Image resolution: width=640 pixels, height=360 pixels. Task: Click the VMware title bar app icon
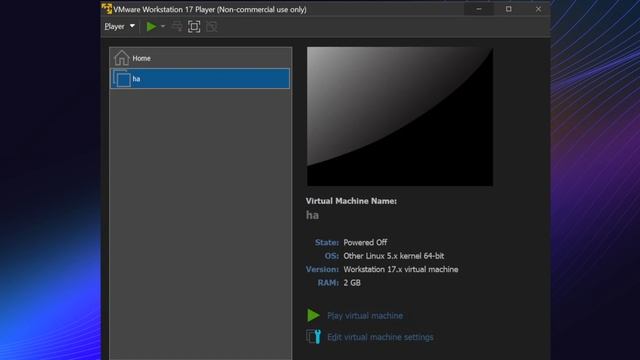pyautogui.click(x=107, y=9)
